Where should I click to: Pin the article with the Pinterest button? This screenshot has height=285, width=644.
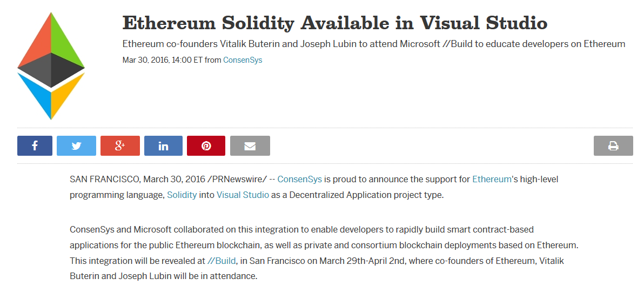(x=206, y=145)
